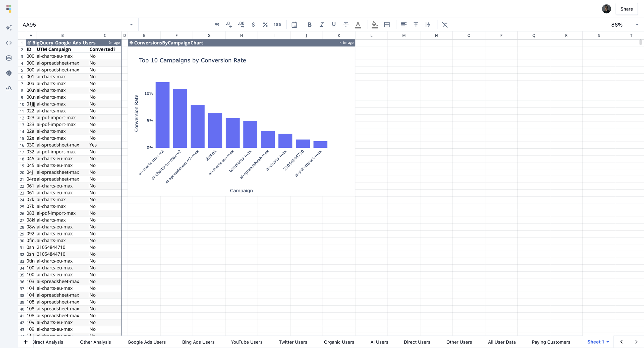Open the AI assistant sparkles panel

point(9,28)
